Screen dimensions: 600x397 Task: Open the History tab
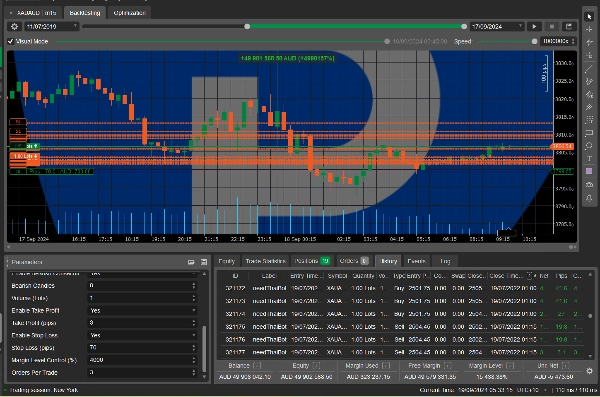[388, 261]
